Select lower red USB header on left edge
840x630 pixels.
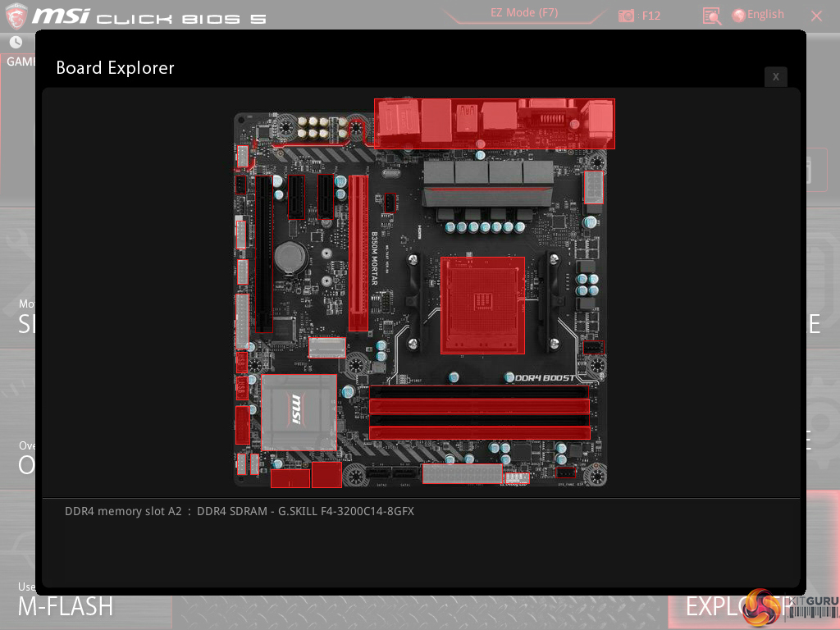pyautogui.click(x=242, y=387)
